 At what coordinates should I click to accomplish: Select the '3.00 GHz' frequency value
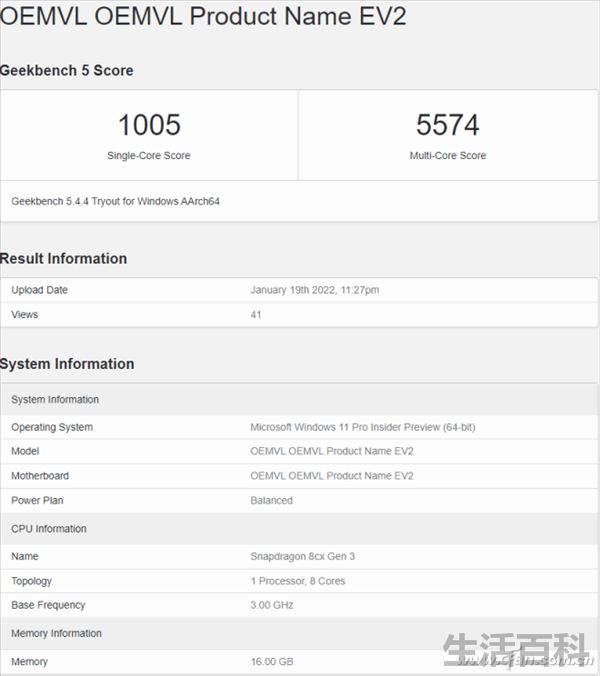[x=272, y=605]
